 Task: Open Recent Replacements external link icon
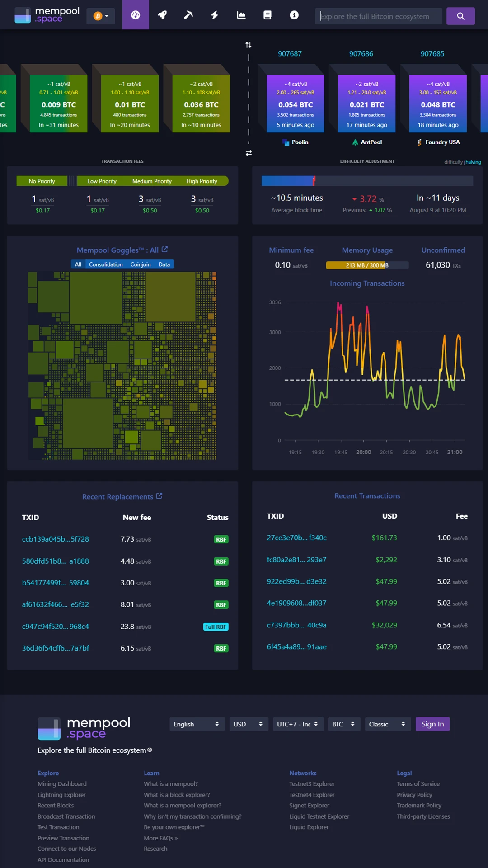coord(159,496)
